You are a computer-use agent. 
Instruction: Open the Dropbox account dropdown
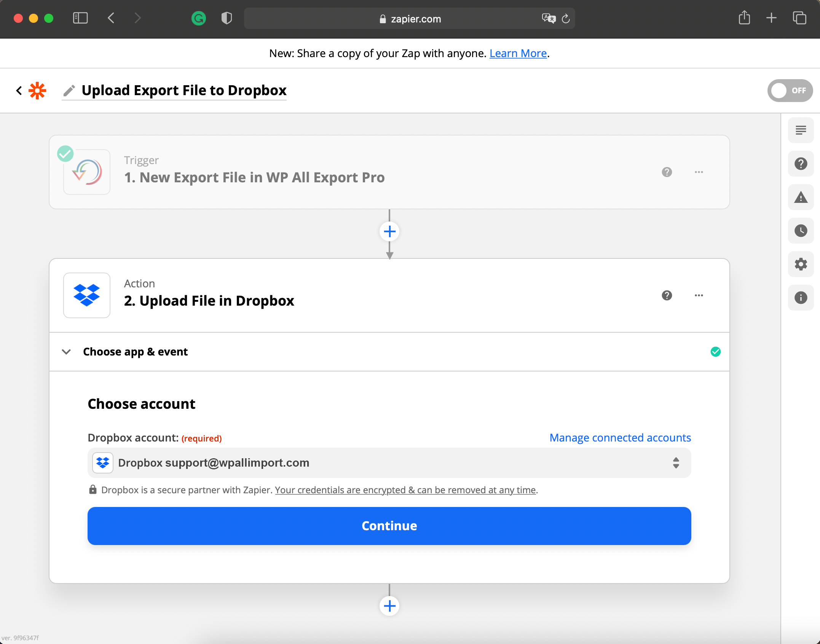[x=389, y=463]
